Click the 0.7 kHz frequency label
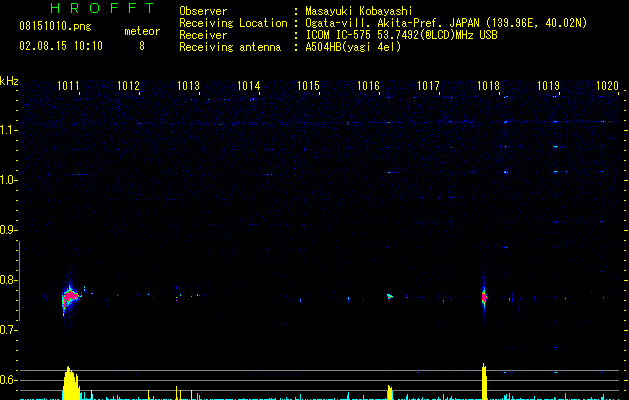Viewport: 629px width, 400px height. click(x=8, y=330)
